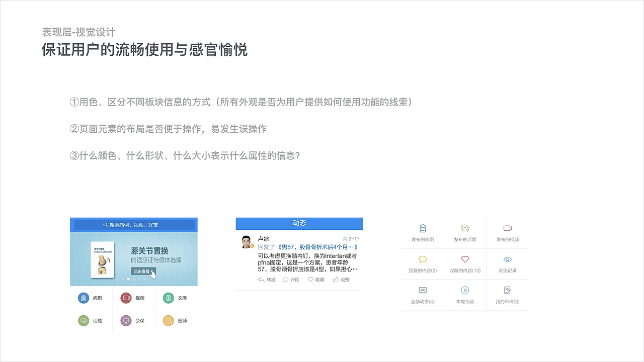Select the 病例 (cases) icon
Viewport: 644px width, 362px height.
click(x=84, y=298)
